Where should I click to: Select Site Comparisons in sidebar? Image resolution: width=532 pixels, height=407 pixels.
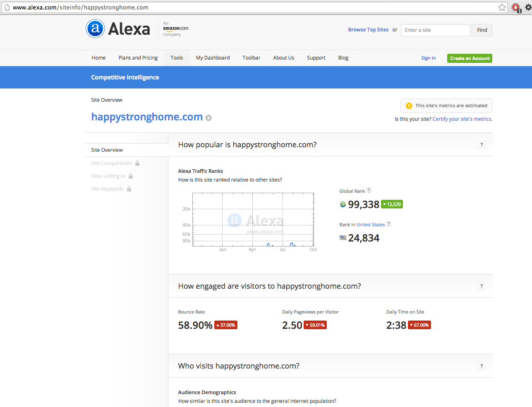[x=111, y=163]
